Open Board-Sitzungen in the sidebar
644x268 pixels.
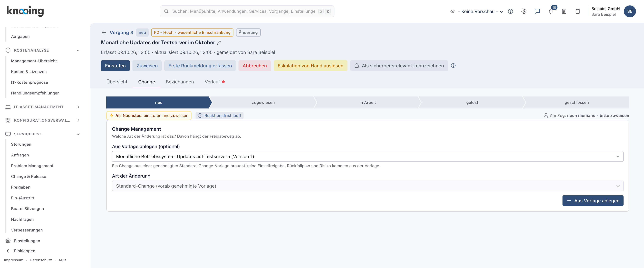tap(28, 209)
